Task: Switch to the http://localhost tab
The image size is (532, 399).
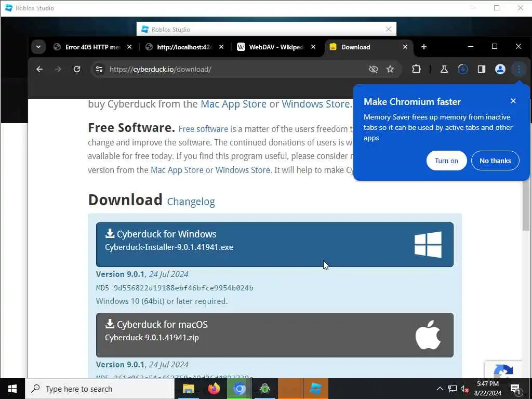Action: pyautogui.click(x=184, y=47)
